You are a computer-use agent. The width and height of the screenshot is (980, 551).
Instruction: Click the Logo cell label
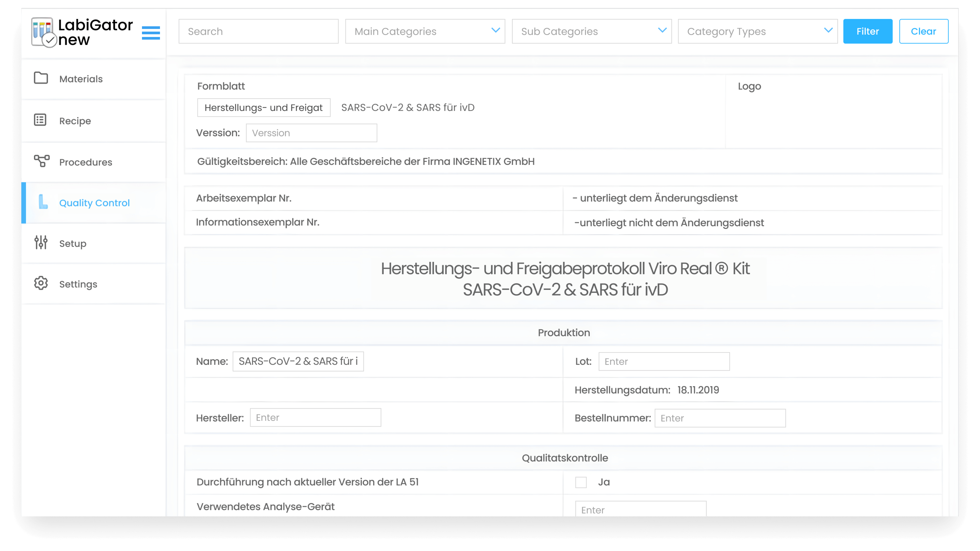click(749, 86)
